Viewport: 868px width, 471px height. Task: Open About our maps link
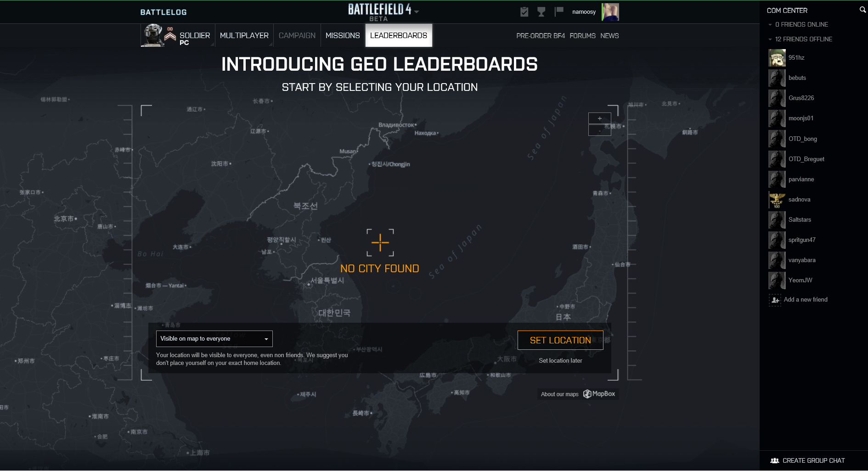(x=559, y=394)
